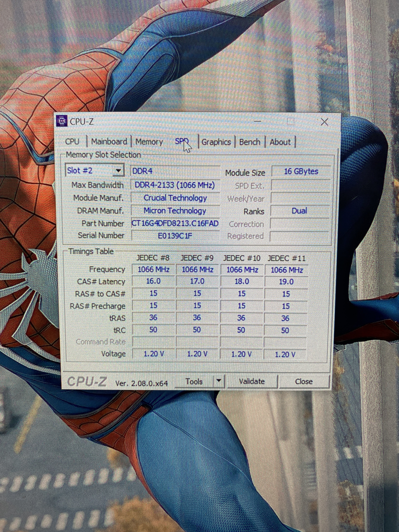399x532 pixels.
Task: Click the Tools button
Action: (194, 381)
